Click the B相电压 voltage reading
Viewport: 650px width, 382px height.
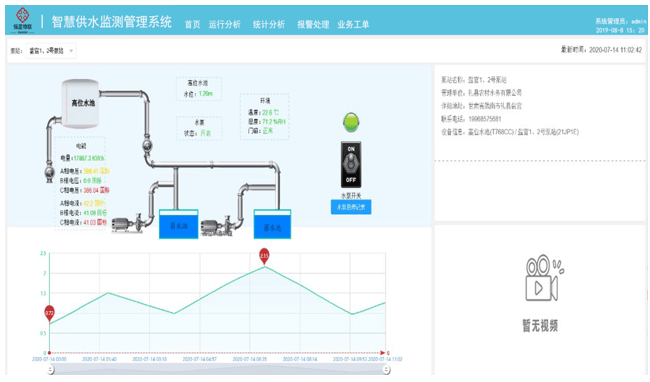81,181
